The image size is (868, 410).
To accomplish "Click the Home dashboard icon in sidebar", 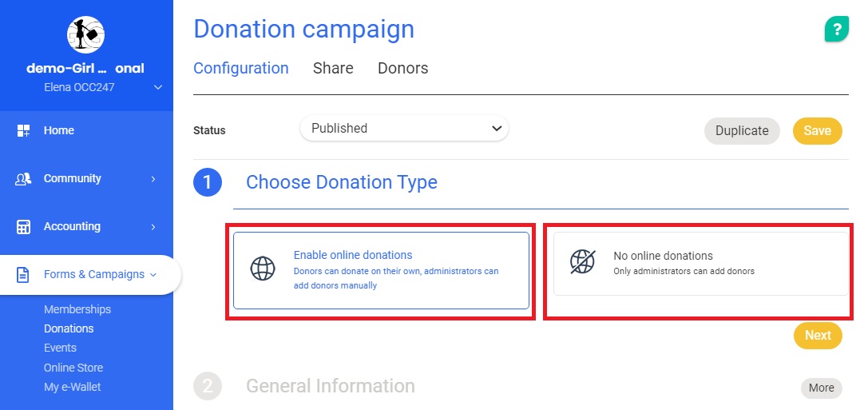I will click(x=23, y=130).
